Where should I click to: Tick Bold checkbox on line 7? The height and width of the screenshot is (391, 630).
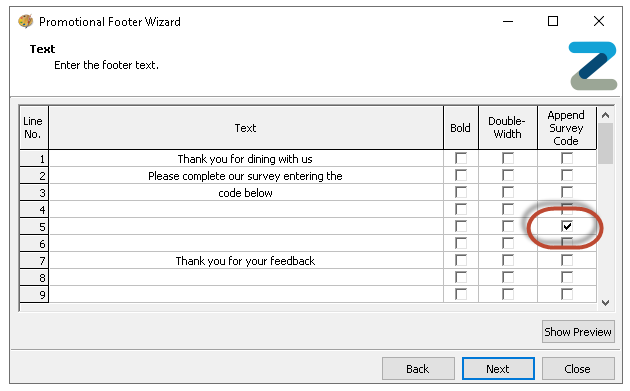[x=461, y=260]
